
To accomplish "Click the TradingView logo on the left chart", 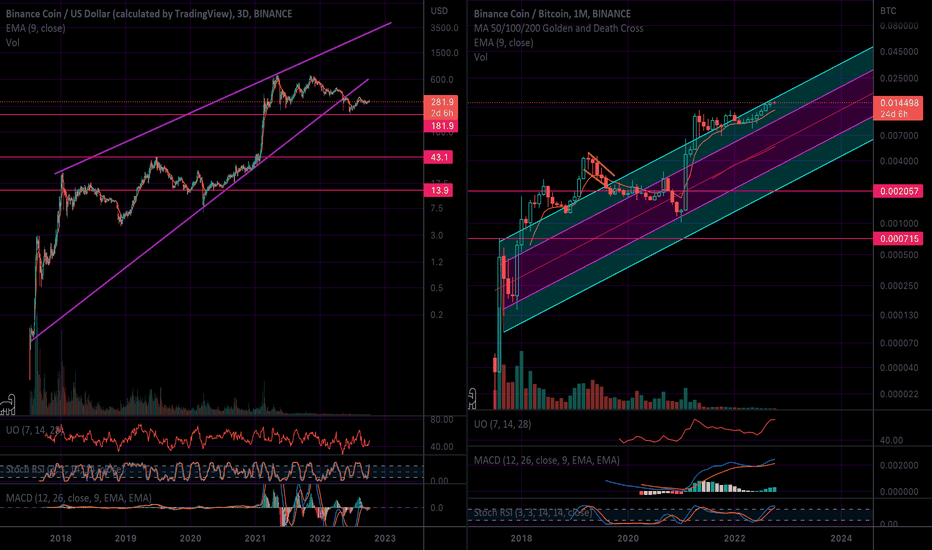I will click(7, 404).
